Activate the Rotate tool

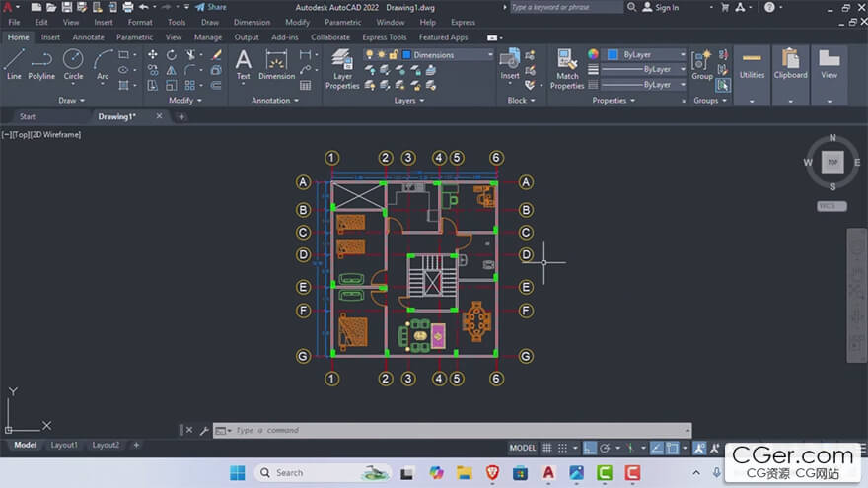(172, 55)
